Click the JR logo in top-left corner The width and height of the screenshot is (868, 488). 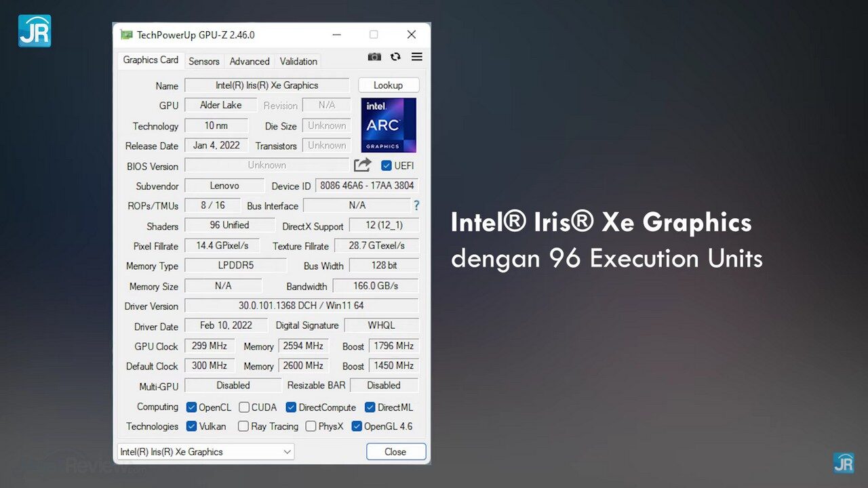tap(35, 31)
